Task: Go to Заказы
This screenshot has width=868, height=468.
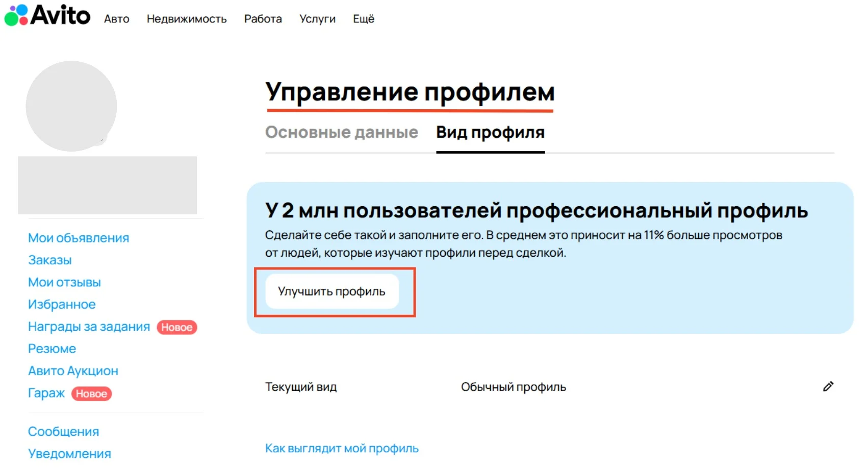Action: (x=49, y=260)
